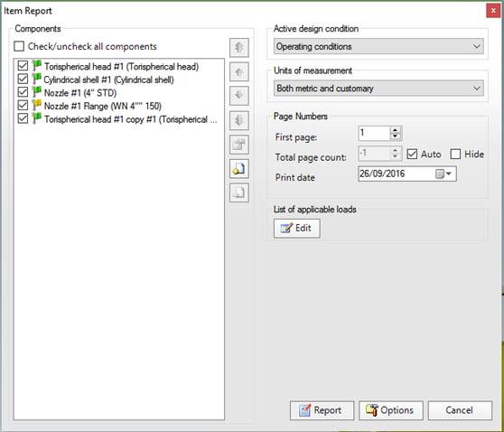Click the move-to-bottom double arrow icon

click(x=238, y=120)
